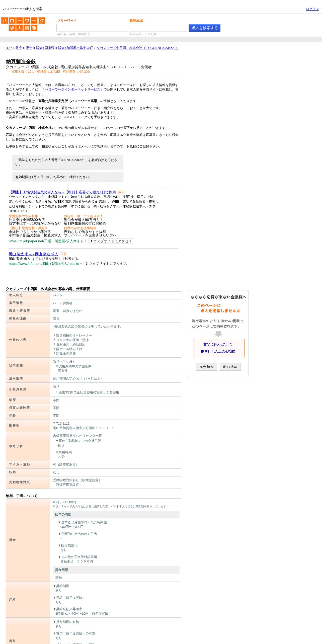Focus the フリーワード search field
The image size is (322, 644).
[92, 28]
